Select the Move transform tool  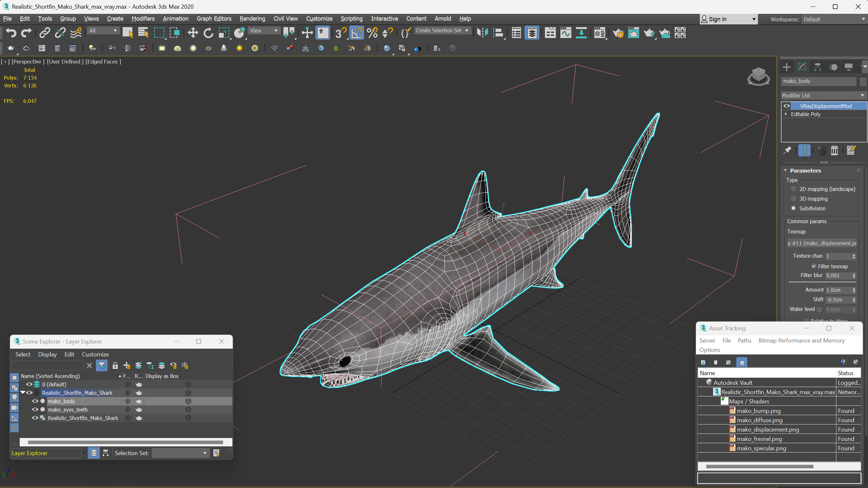[193, 33]
